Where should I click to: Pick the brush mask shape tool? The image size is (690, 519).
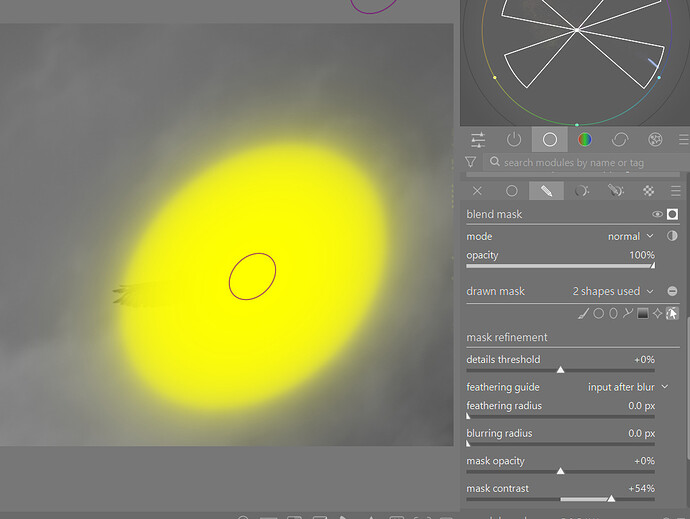(x=584, y=313)
